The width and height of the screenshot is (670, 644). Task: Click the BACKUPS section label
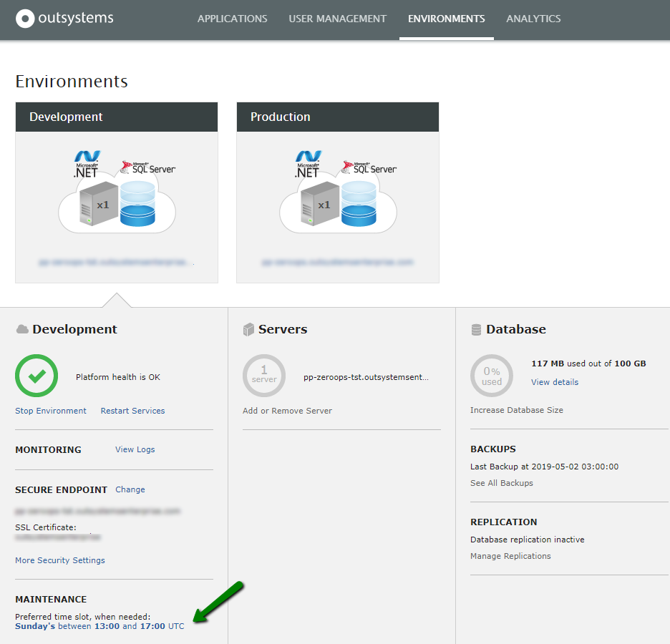point(493,449)
